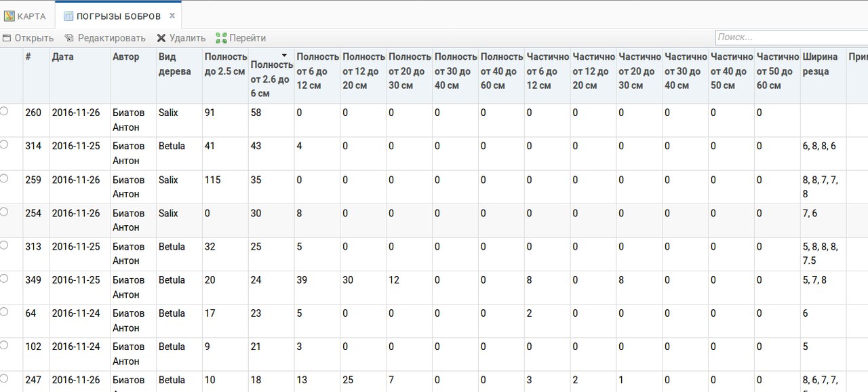Click the Удалить toolbar button
The width and height of the screenshot is (868, 392).
181,38
